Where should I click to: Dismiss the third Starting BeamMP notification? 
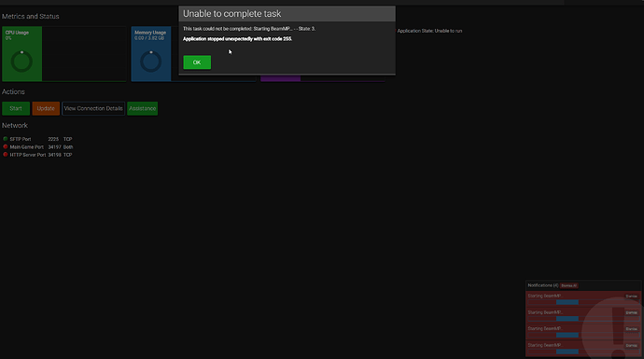[x=631, y=329]
